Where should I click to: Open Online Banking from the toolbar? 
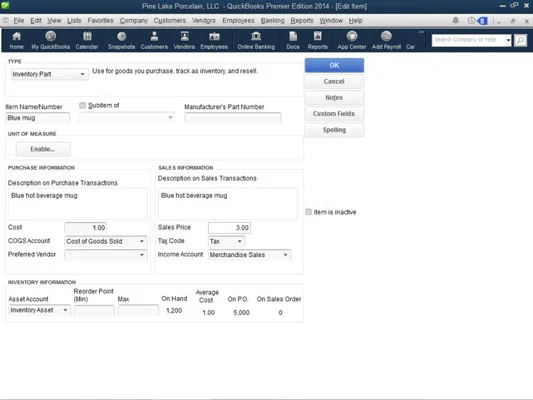pyautogui.click(x=256, y=40)
